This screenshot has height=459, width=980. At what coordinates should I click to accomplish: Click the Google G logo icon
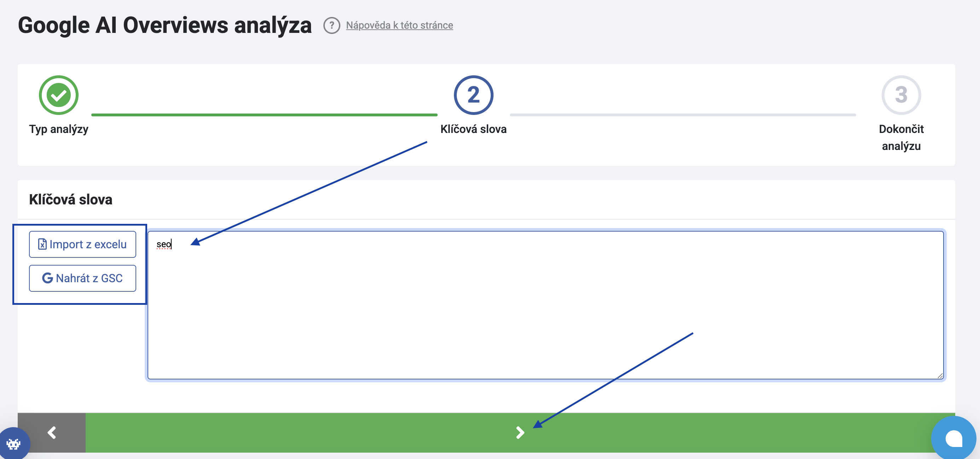[x=47, y=278]
